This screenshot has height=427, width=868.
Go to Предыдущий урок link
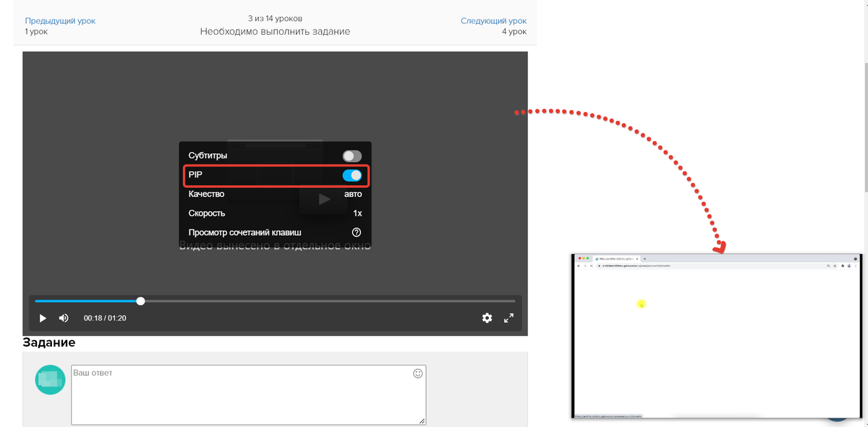coord(60,21)
